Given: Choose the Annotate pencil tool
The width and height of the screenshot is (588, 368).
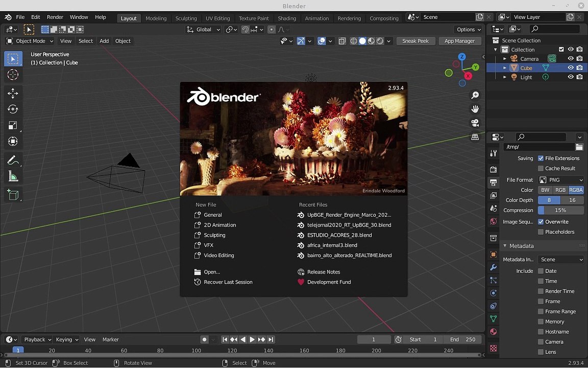Looking at the screenshot, I should (13, 160).
